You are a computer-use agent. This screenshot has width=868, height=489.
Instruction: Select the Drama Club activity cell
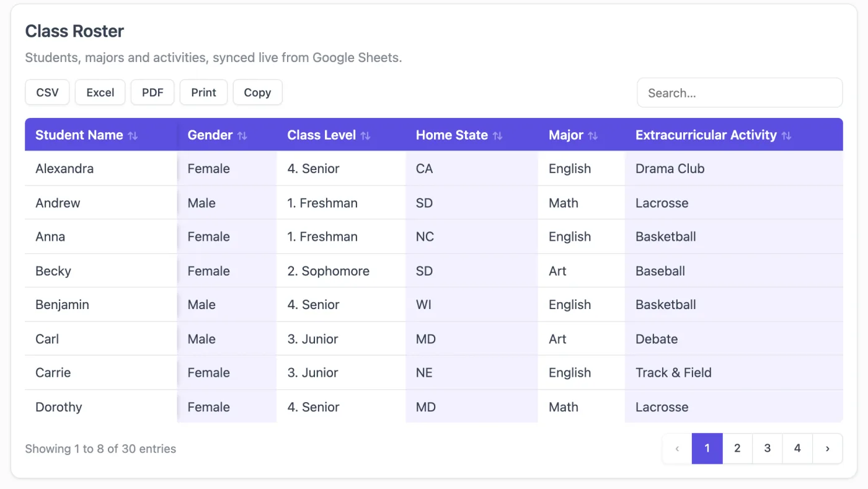click(x=734, y=169)
